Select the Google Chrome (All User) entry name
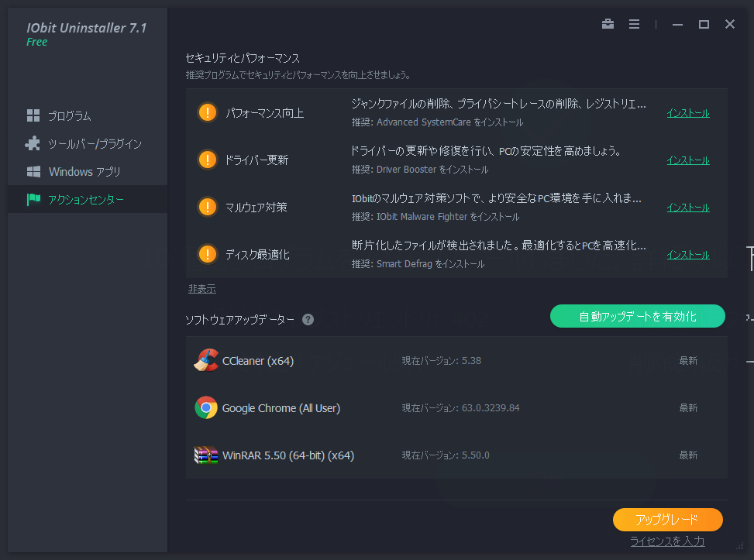 [281, 408]
